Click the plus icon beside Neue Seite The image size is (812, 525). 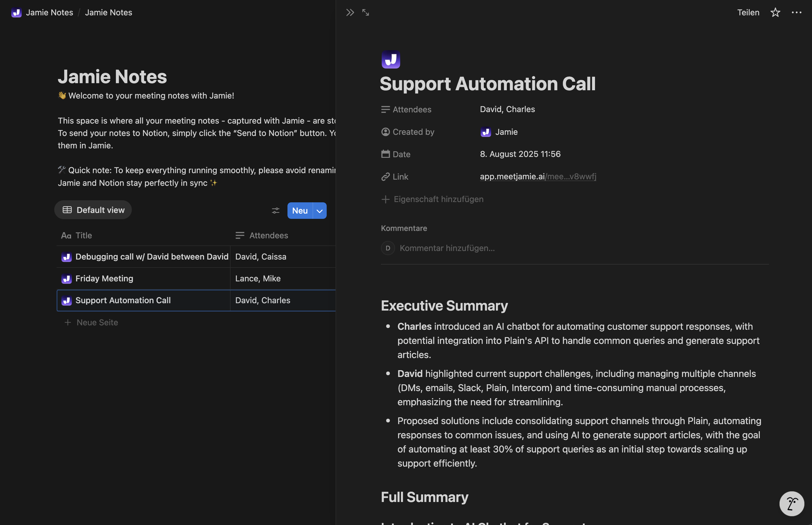[68, 322]
